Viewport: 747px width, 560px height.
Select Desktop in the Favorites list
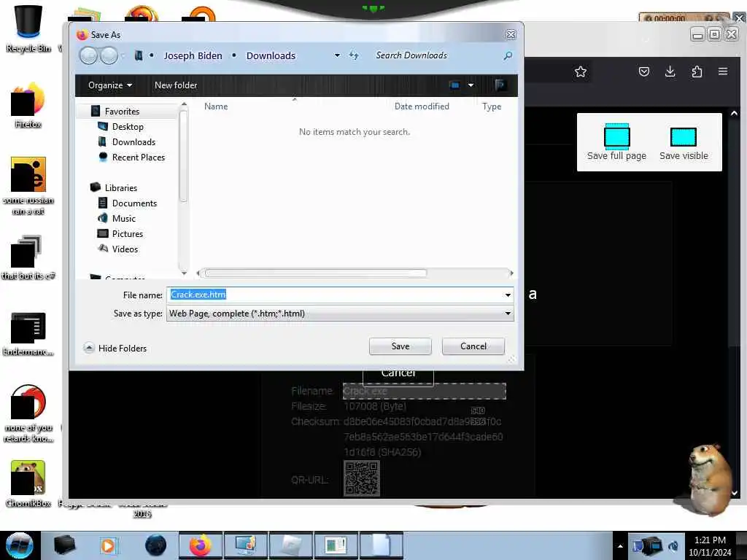click(128, 127)
